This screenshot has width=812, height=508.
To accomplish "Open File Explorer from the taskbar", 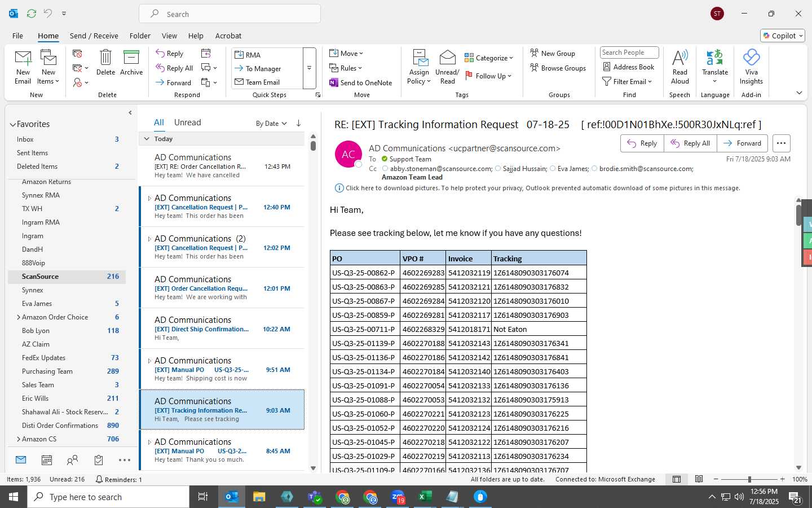I will [259, 497].
